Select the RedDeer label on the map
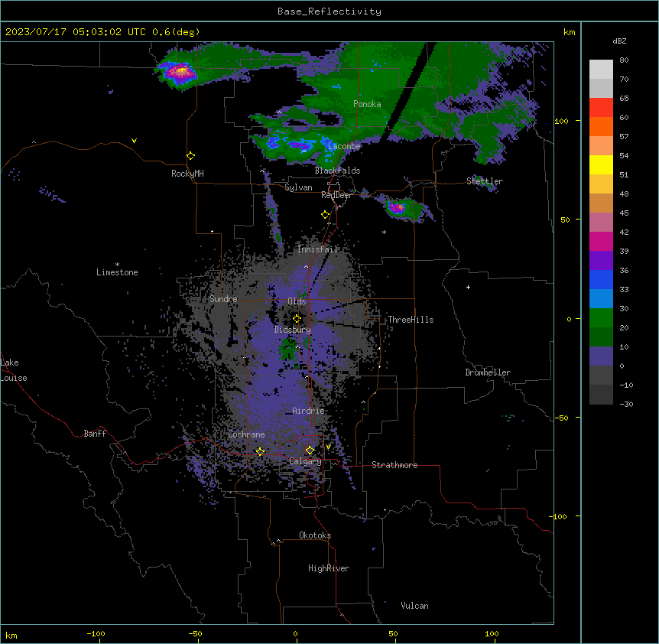Viewport: 659px width, 644px height. (336, 195)
